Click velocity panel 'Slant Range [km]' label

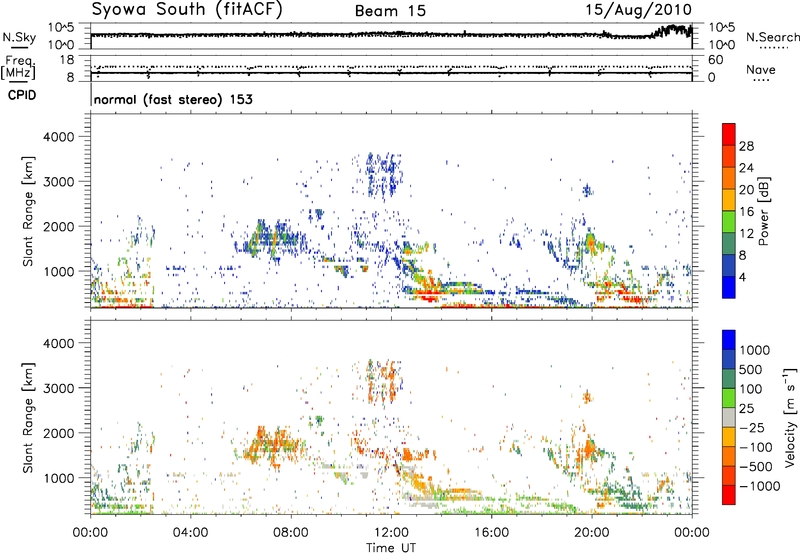click(x=28, y=418)
